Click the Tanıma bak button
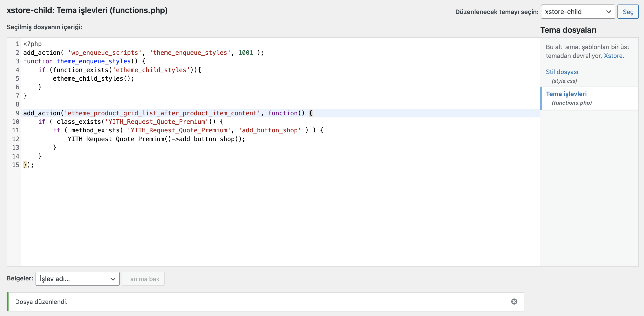644x316 pixels. point(143,279)
